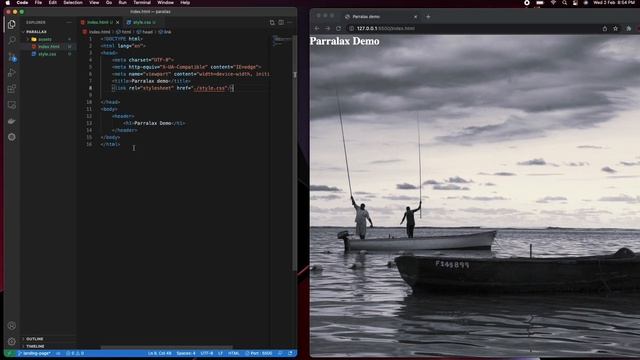This screenshot has height=360, width=640.
Task: Click the round icon below Docker in the activity bar
Action: [12, 137]
